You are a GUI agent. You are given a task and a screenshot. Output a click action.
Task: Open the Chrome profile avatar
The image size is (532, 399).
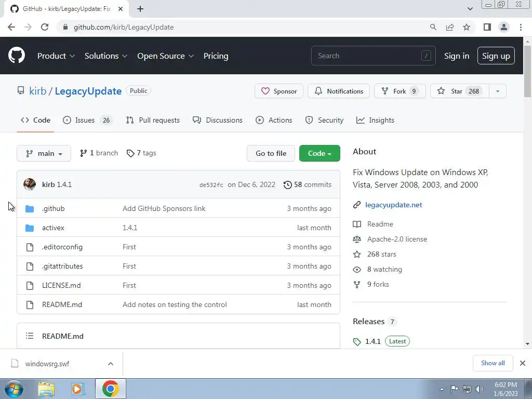pos(504,27)
